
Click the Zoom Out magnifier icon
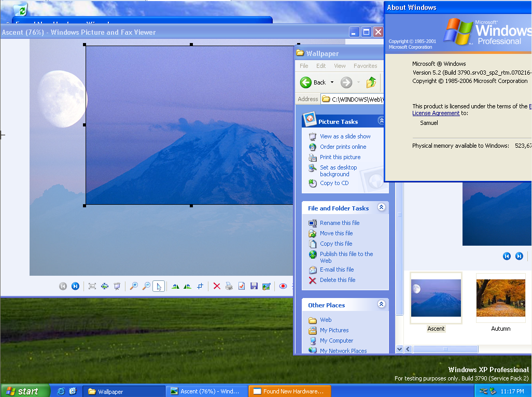coord(146,286)
